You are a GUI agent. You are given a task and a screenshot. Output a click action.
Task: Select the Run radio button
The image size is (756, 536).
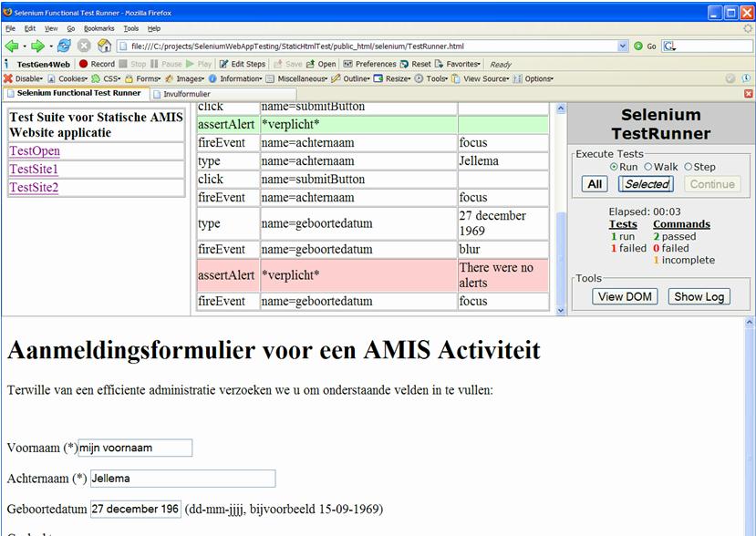click(x=614, y=167)
